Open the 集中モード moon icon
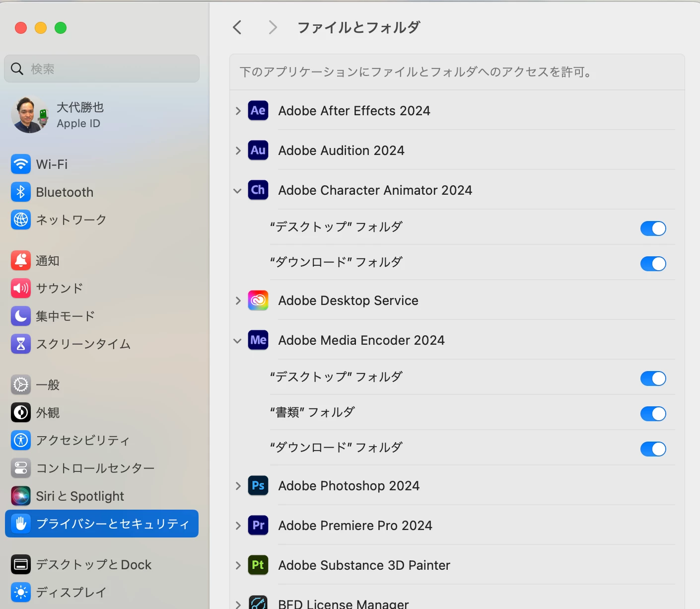Image resolution: width=700 pixels, height=609 pixels. pyautogui.click(x=21, y=316)
